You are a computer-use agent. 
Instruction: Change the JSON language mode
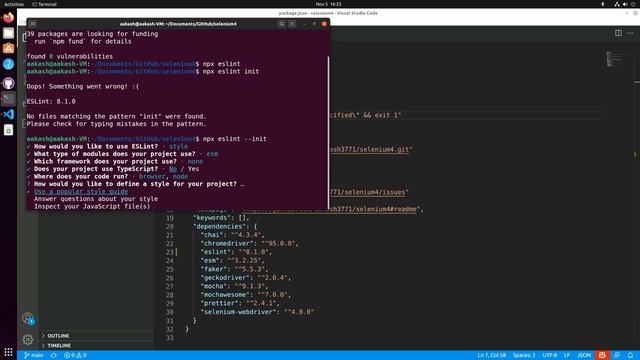(x=584, y=355)
